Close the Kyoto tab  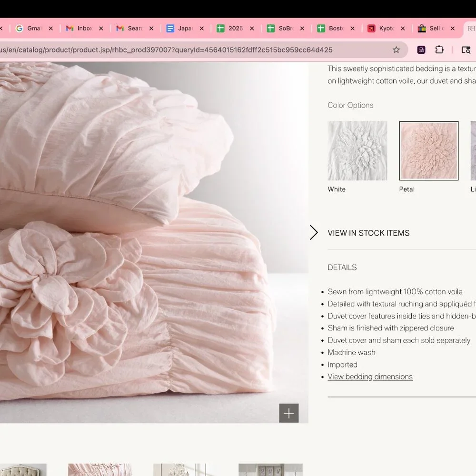[403, 28]
